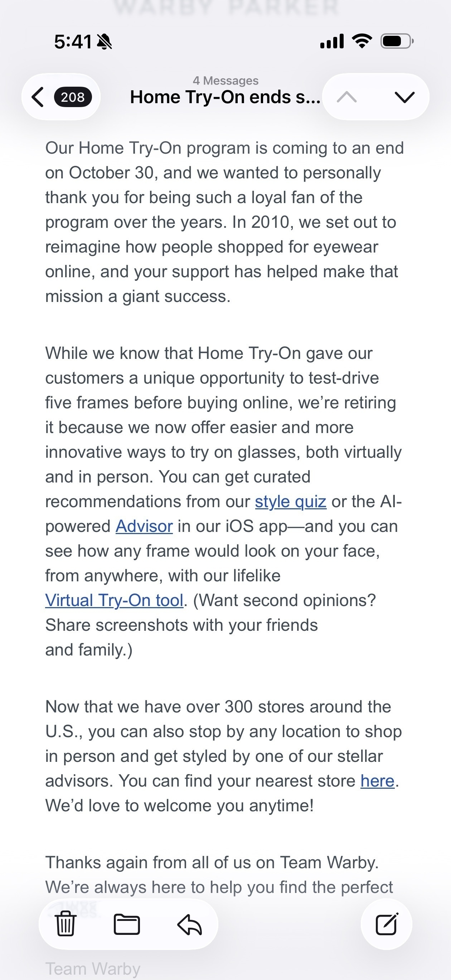Viewport: 451px width, 980px height.
Task: Open the move-to-folder icon
Action: tap(127, 924)
